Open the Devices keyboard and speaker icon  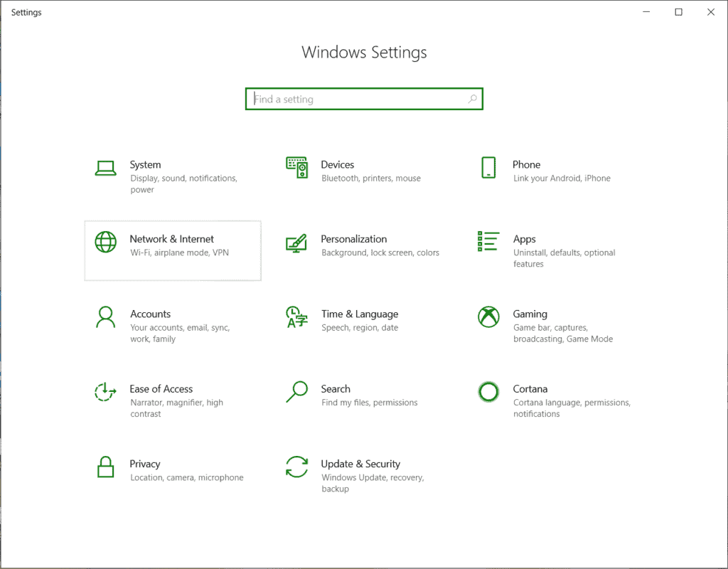[296, 168]
